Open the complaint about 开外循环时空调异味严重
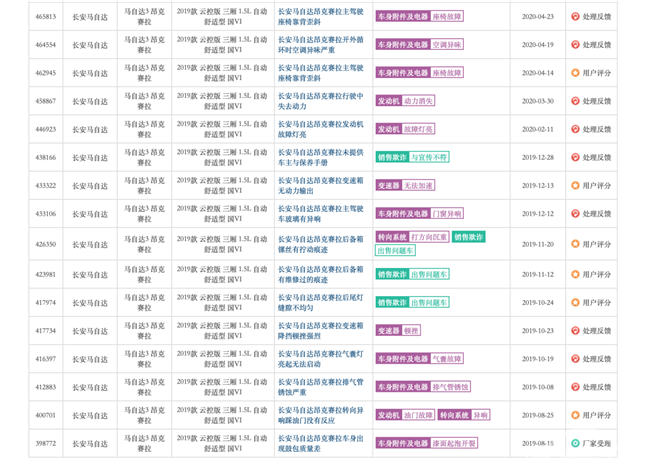This screenshot has width=650, height=476. [320, 45]
